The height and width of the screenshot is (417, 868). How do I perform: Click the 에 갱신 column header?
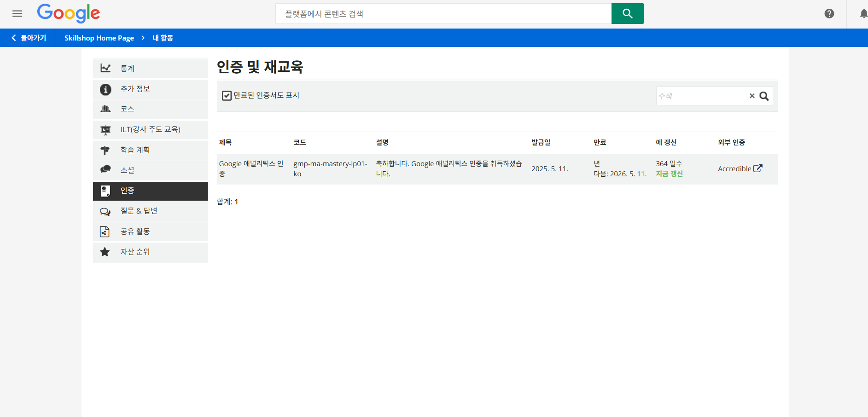click(666, 142)
